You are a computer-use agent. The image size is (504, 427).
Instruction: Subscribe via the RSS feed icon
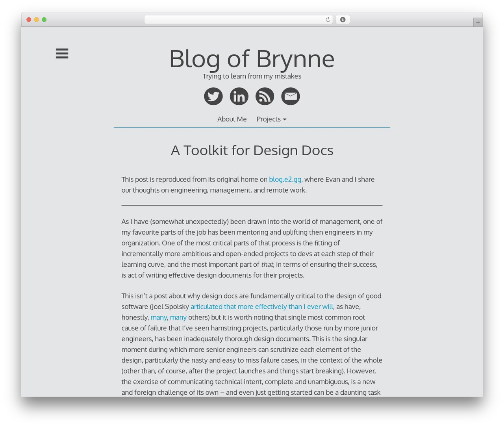coord(265,96)
